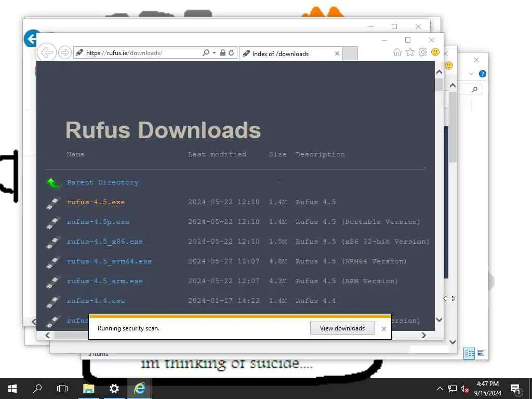
Task: Open File Explorer from taskbar
Action: click(88, 389)
